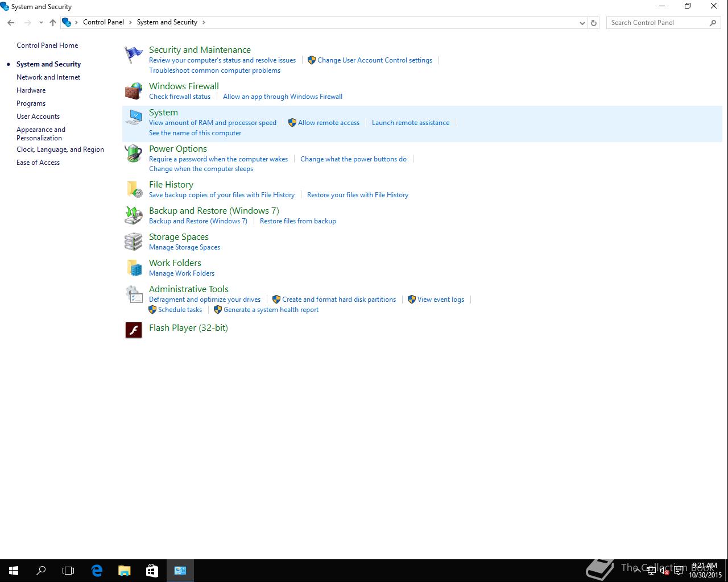Click System and Security breadcrumb segment

click(x=167, y=22)
